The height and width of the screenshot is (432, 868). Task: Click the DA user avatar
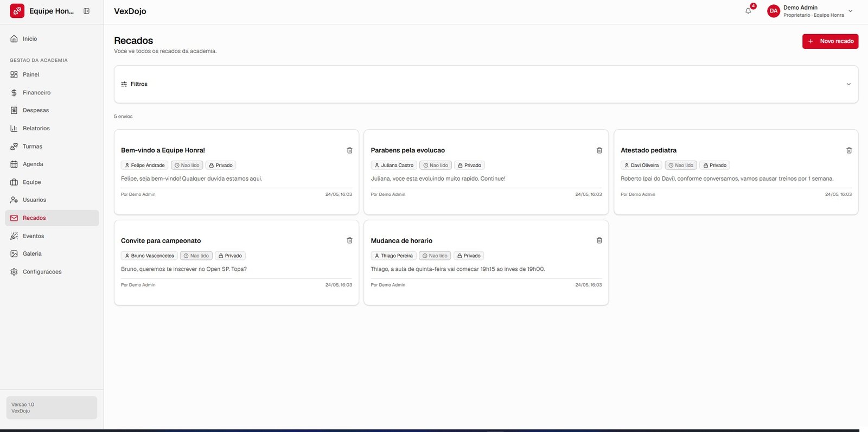click(x=773, y=11)
